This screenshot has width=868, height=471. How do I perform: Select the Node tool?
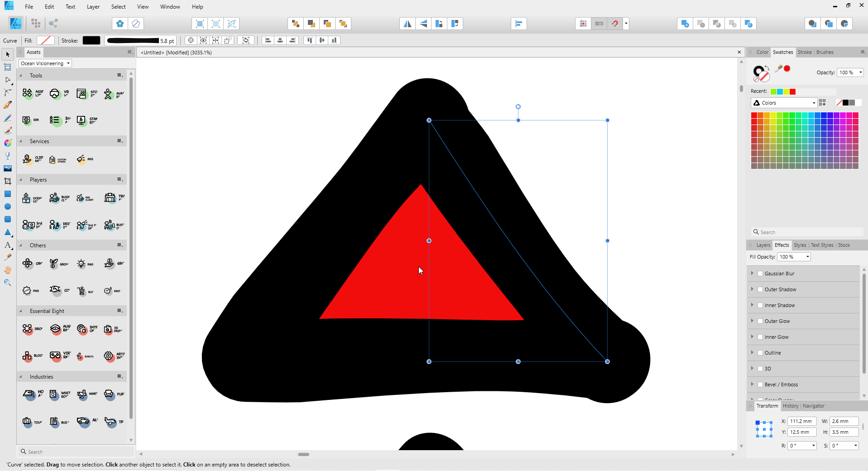click(8, 80)
